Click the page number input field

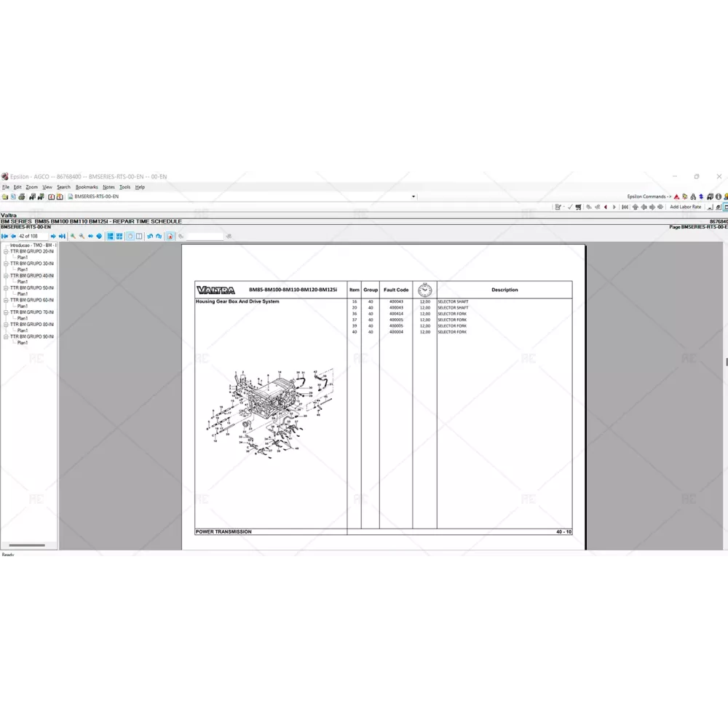(33, 236)
